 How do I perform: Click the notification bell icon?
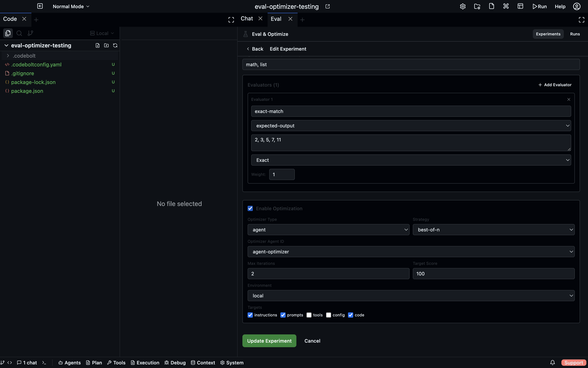click(552, 362)
